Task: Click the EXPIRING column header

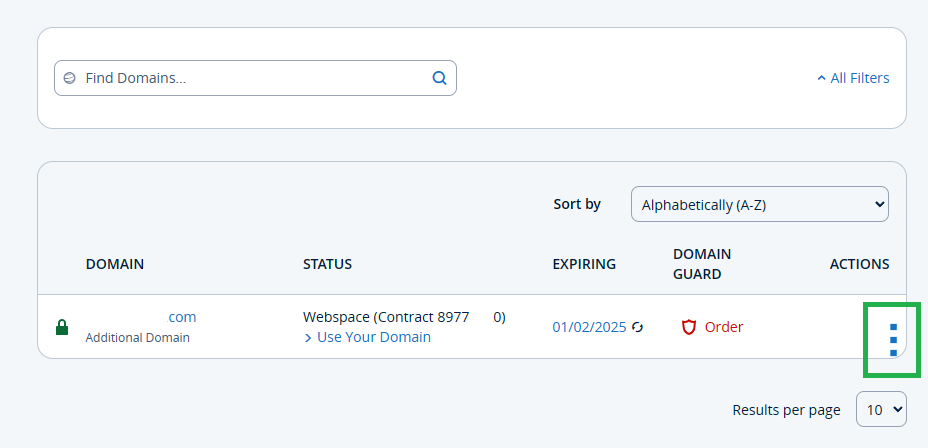Action: pyautogui.click(x=584, y=264)
